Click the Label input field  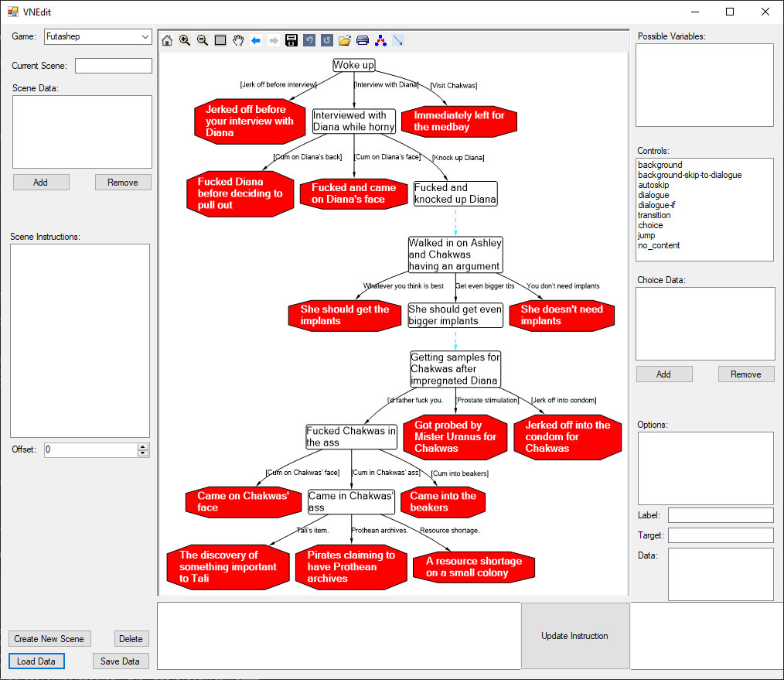tap(721, 515)
